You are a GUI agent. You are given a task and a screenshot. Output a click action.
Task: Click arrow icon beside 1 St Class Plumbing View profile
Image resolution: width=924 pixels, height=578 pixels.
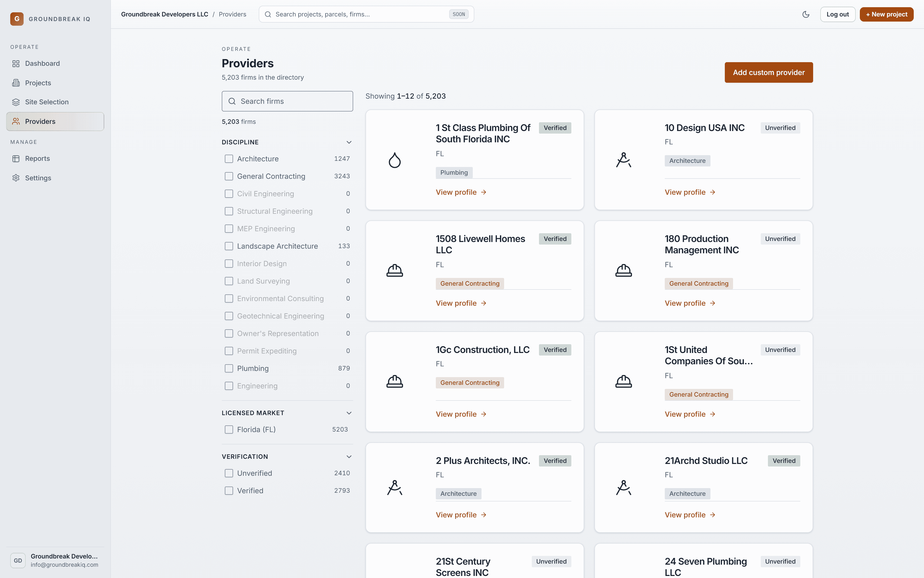pyautogui.click(x=484, y=192)
